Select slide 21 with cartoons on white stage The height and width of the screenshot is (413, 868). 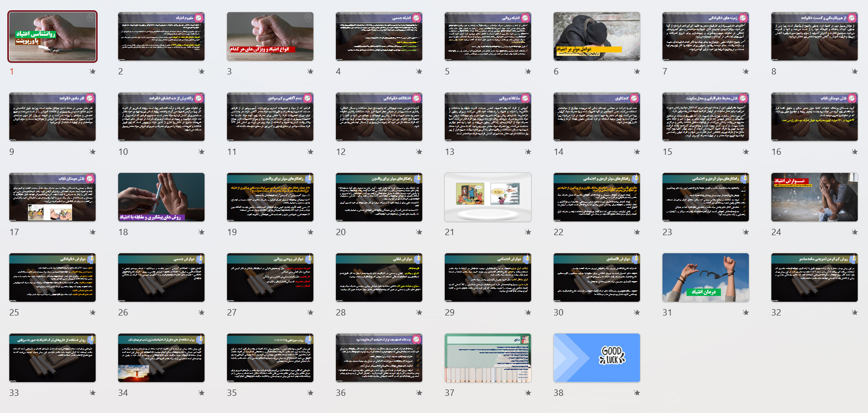(x=487, y=197)
